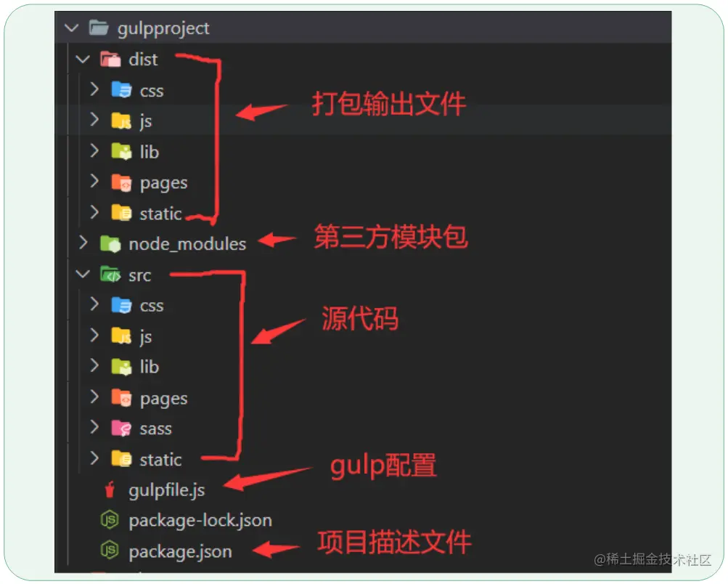Collapse the gulpproject root folder chevron

(72, 28)
